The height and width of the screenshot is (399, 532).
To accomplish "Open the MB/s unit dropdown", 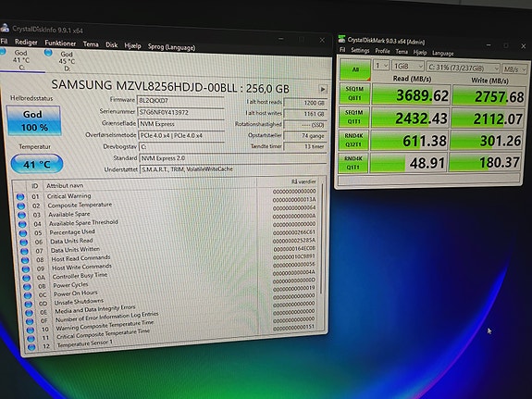I will (x=514, y=69).
